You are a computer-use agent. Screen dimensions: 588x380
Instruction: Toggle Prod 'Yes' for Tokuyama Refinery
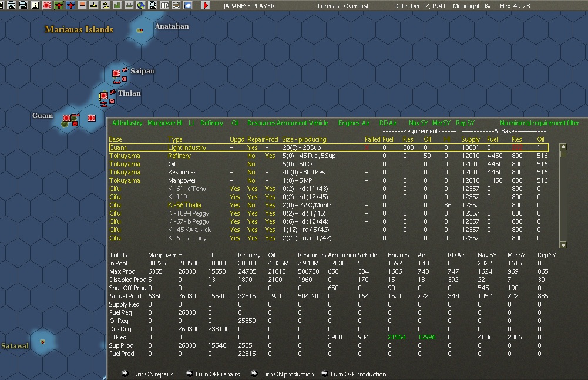(270, 156)
